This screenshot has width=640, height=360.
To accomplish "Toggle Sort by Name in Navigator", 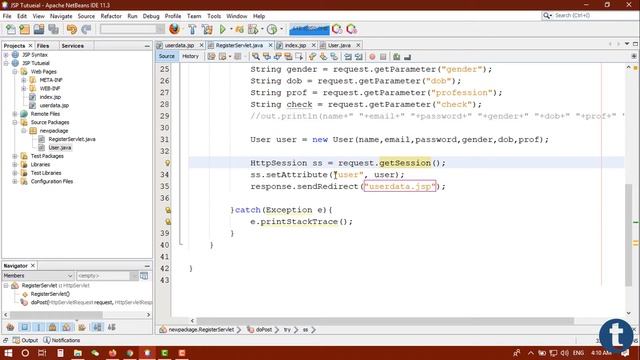I will (97, 327).
